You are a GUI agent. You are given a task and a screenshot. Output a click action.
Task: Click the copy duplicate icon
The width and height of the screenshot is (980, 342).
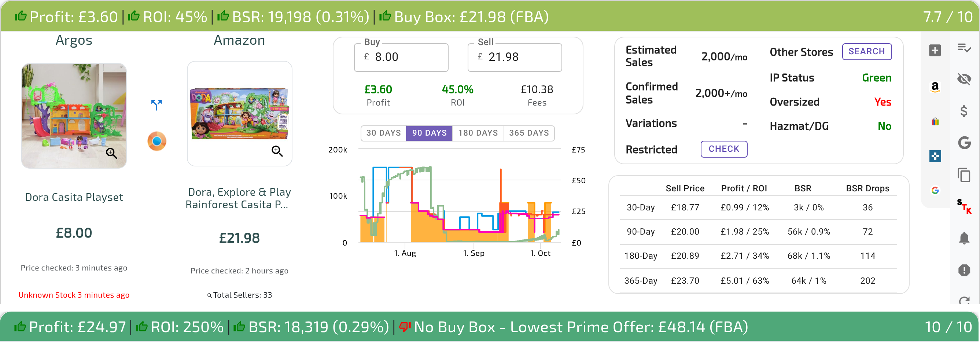[x=964, y=174]
